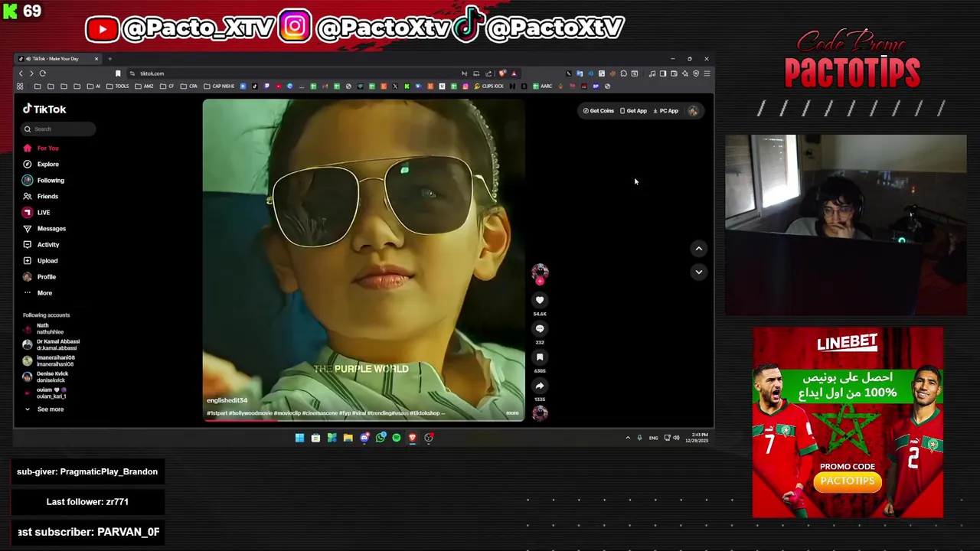Click the #hollywoodmovie hashtag
Screen dimensions: 980x551
[250, 413]
